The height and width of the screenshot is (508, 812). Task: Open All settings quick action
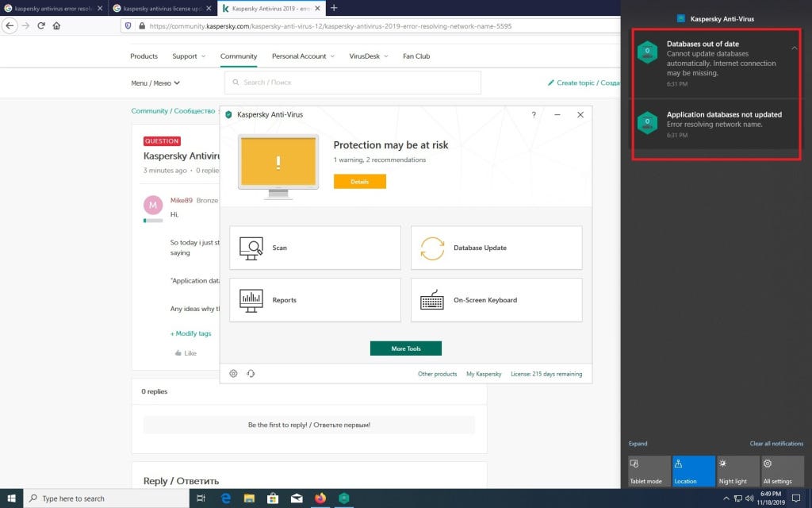coord(783,471)
